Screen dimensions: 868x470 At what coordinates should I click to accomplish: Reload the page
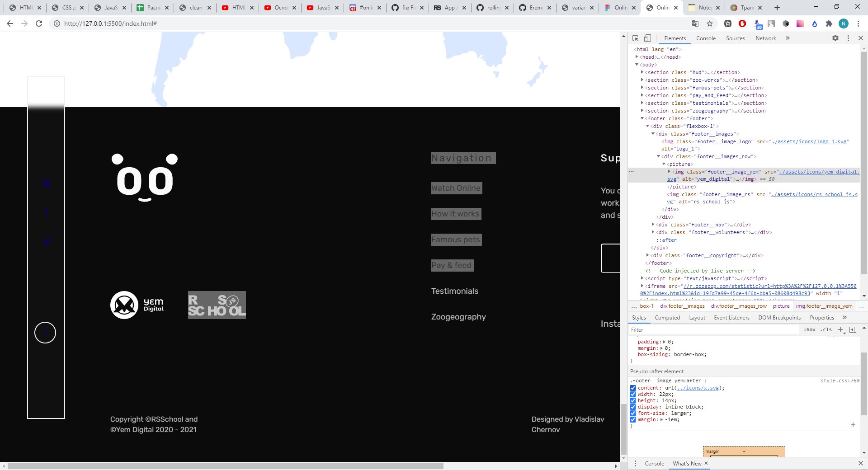[x=39, y=23]
